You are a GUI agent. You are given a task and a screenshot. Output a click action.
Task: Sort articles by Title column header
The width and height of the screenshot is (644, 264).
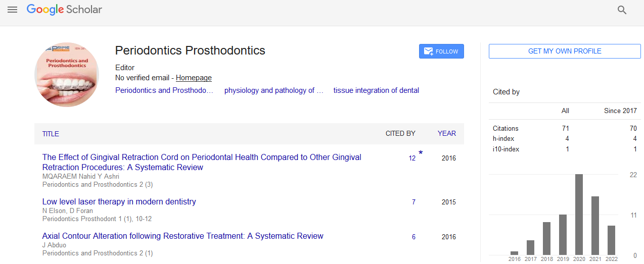[x=51, y=134]
